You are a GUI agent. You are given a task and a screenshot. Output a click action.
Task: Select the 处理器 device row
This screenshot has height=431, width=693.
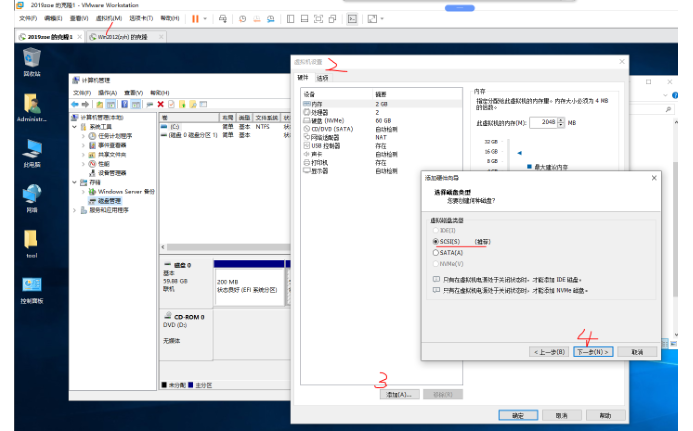point(382,113)
